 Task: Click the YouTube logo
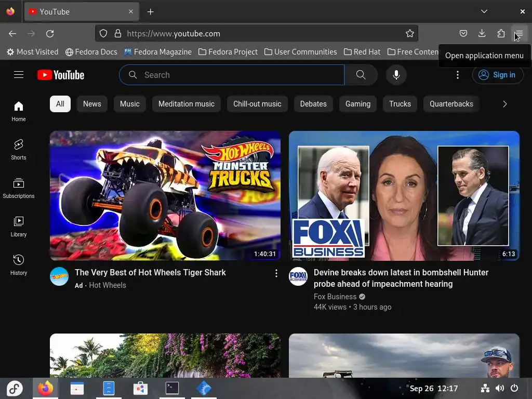click(x=61, y=75)
